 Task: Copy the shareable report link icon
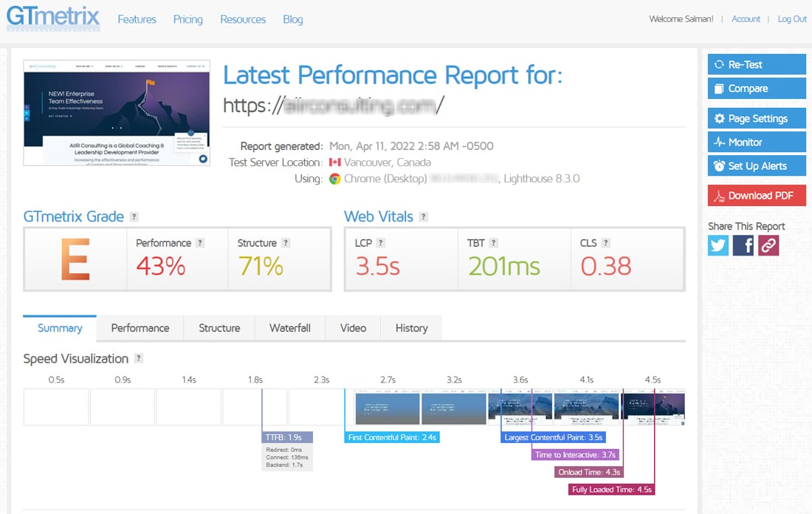coord(768,244)
